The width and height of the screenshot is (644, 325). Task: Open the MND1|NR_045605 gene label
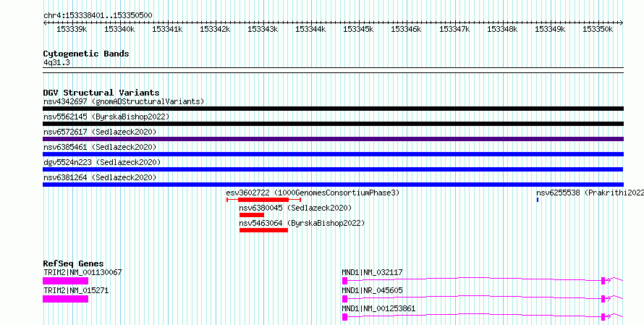pos(372,290)
